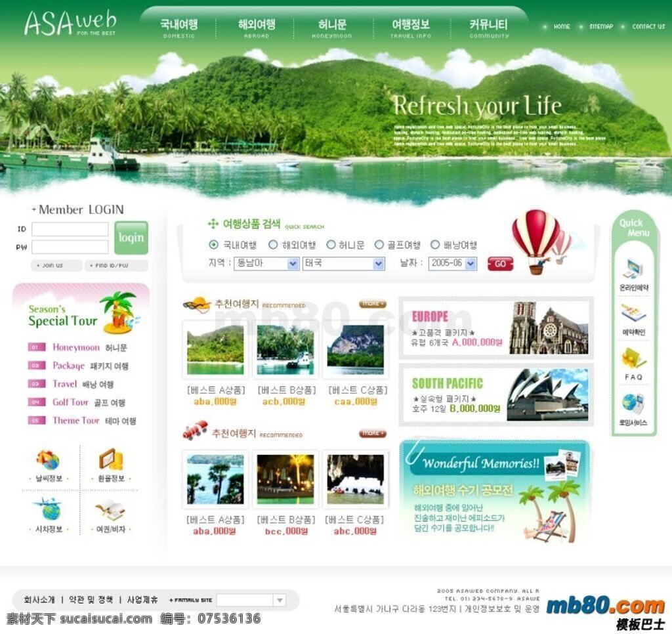Open the Sitemap link
Screen dimensions: 672x634
(x=601, y=26)
